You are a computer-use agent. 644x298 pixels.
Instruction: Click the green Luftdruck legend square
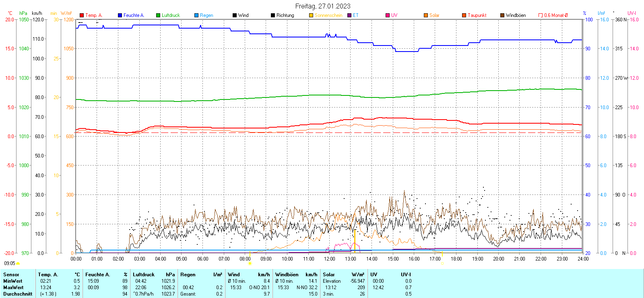(158, 15)
